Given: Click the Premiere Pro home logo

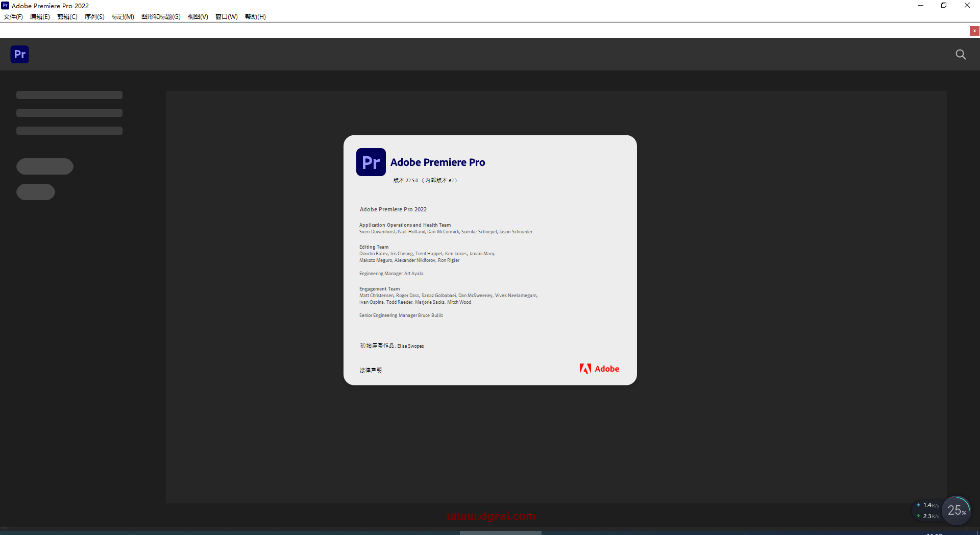Looking at the screenshot, I should tap(19, 54).
